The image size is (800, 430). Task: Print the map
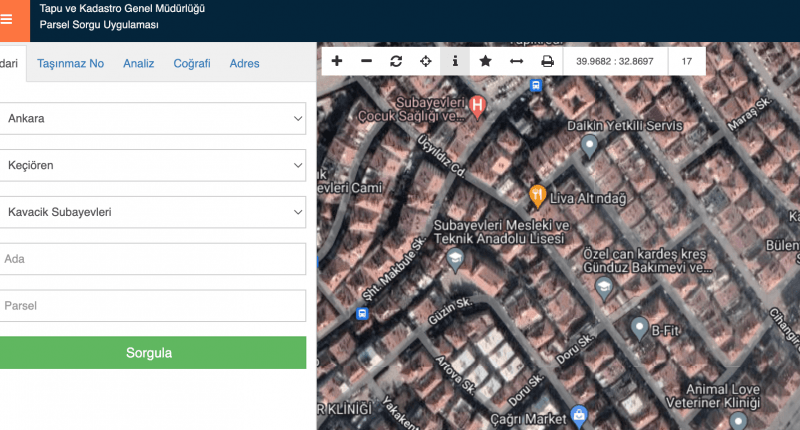(547, 61)
